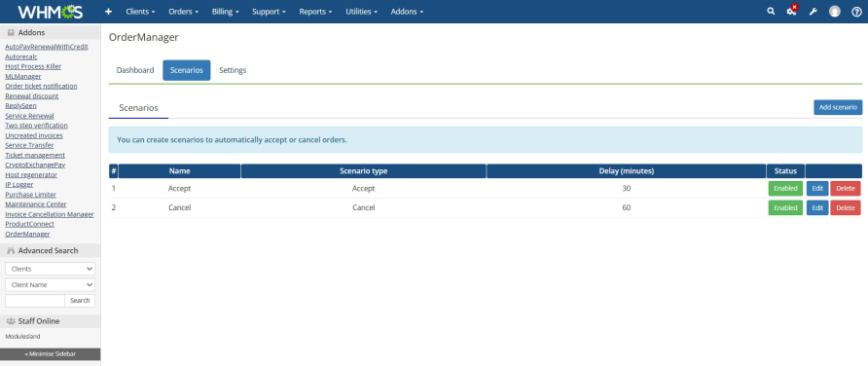The height and width of the screenshot is (366, 868).
Task: Delete the Cancel scenario
Action: [x=846, y=207]
